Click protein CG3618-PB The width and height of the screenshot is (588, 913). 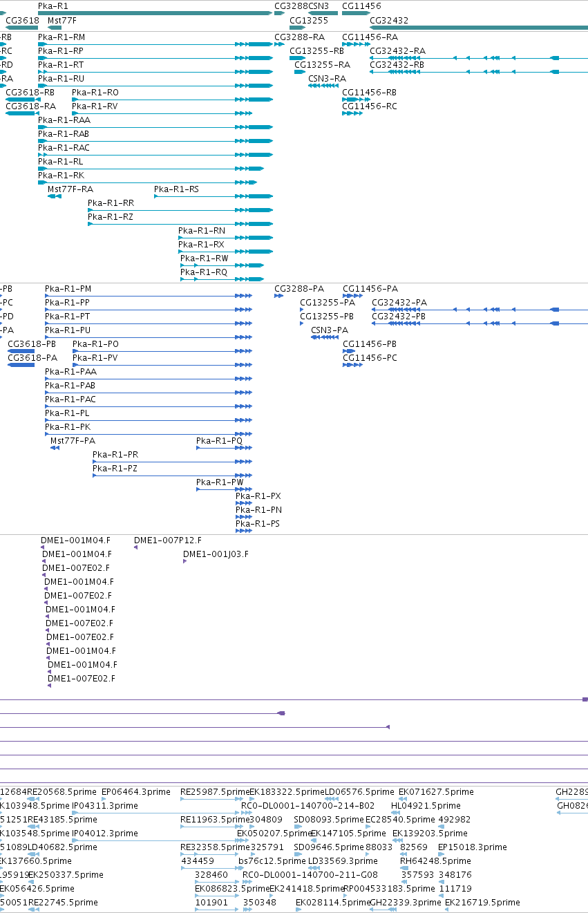tap(32, 344)
